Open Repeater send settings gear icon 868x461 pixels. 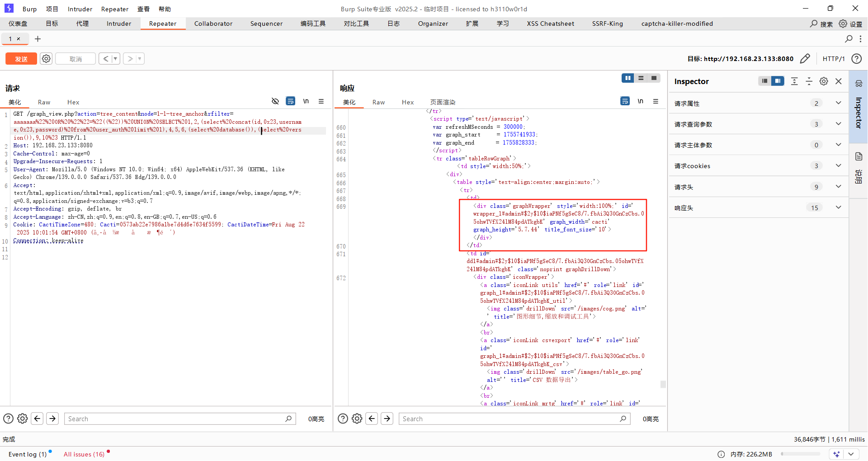pyautogui.click(x=46, y=59)
